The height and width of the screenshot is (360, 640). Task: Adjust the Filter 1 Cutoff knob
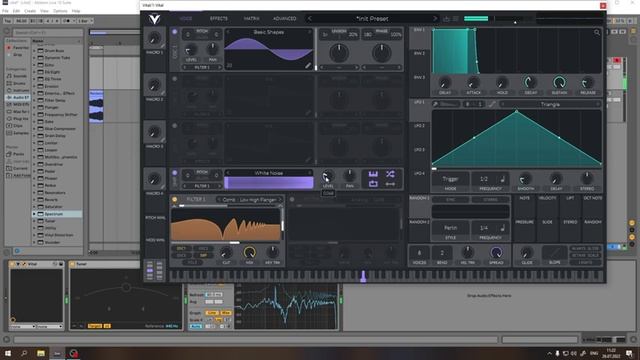227,253
